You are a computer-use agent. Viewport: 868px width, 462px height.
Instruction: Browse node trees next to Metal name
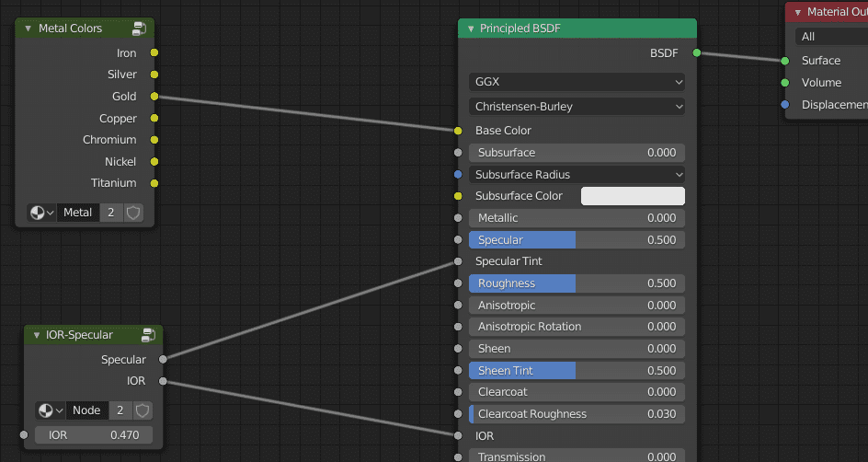point(41,213)
